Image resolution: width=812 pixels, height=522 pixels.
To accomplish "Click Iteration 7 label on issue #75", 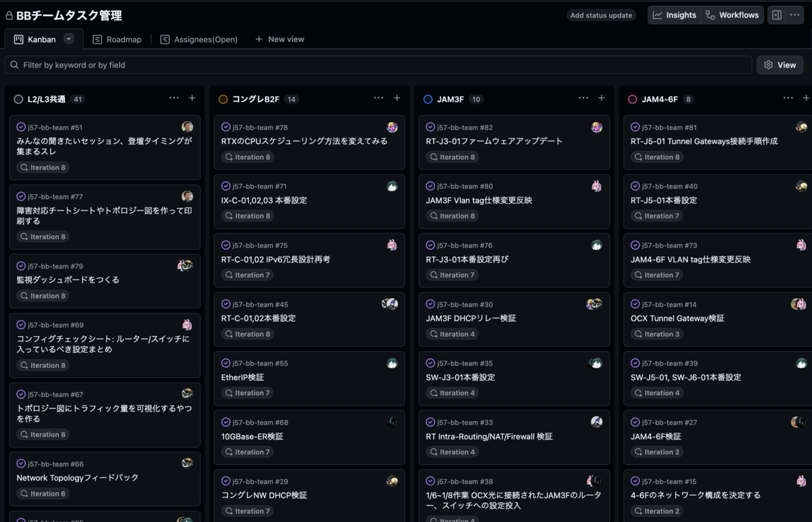I will click(248, 275).
